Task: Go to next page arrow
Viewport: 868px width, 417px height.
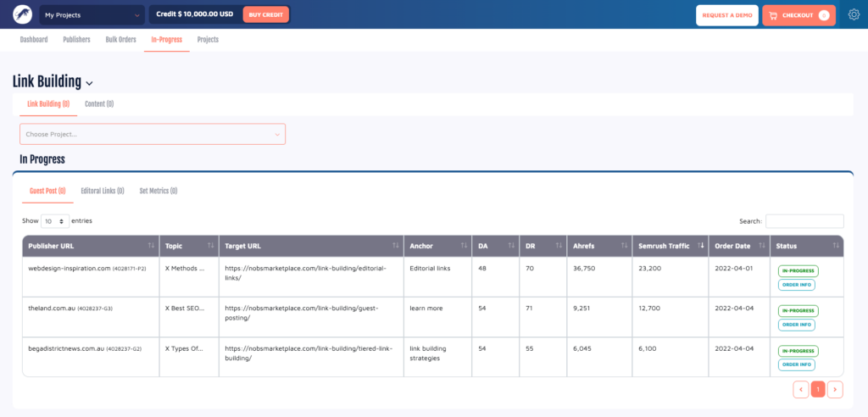Action: [x=835, y=389]
